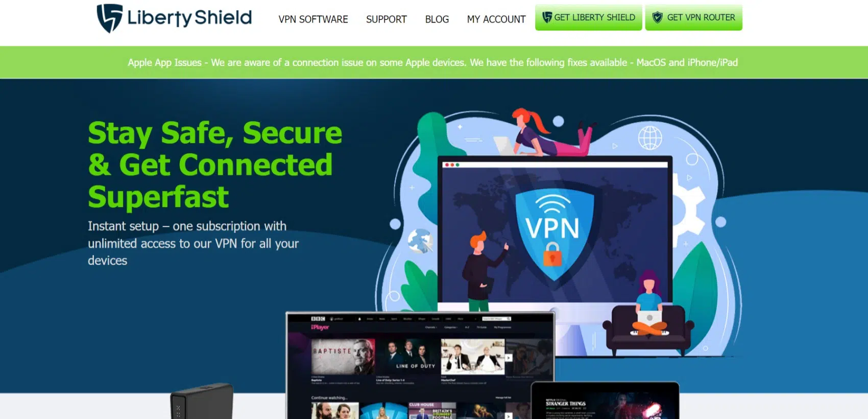
Task: Click the Get Liberty Shield button
Action: 588,17
